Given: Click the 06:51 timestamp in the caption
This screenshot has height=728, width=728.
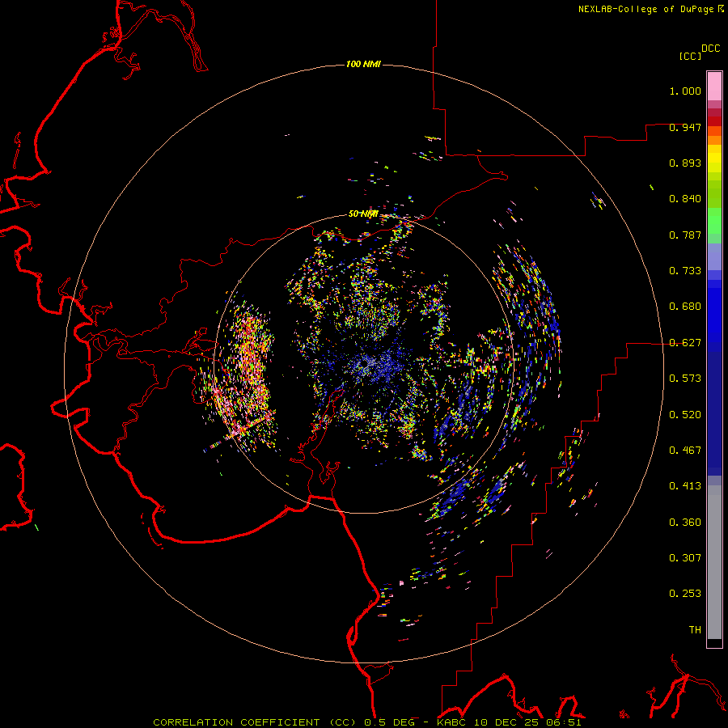Looking at the screenshot, I should tap(563, 722).
